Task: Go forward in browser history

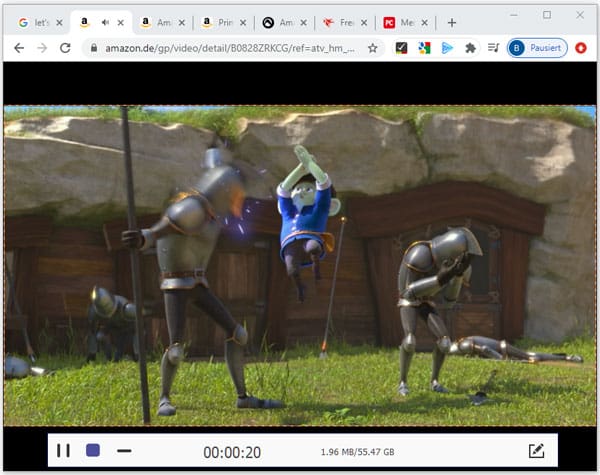Action: click(42, 48)
